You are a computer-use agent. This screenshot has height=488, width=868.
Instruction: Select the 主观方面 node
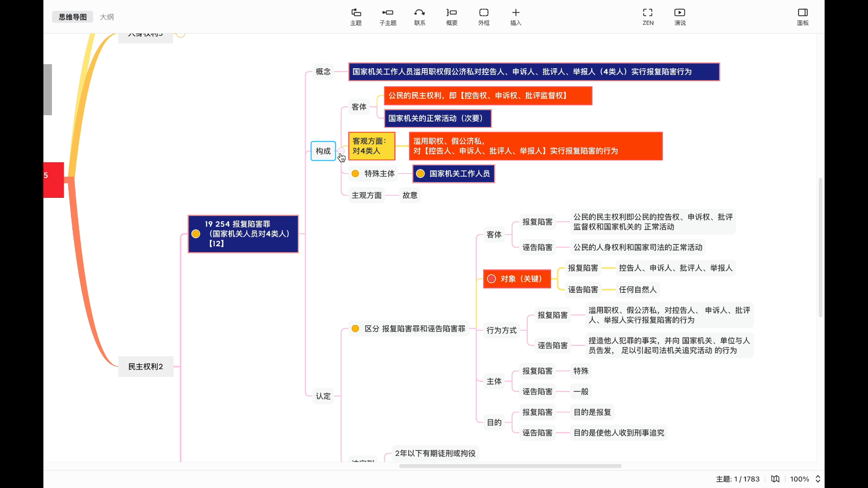(x=367, y=195)
